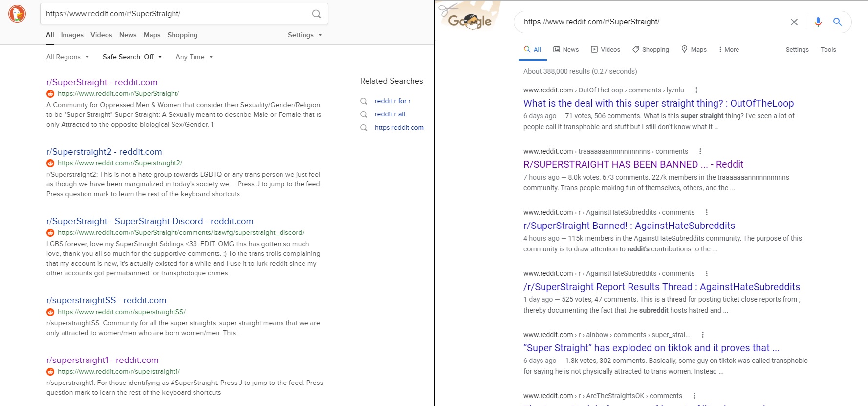Select DuckDuckGo All tab
The height and width of the screenshot is (406, 868).
pyautogui.click(x=50, y=35)
